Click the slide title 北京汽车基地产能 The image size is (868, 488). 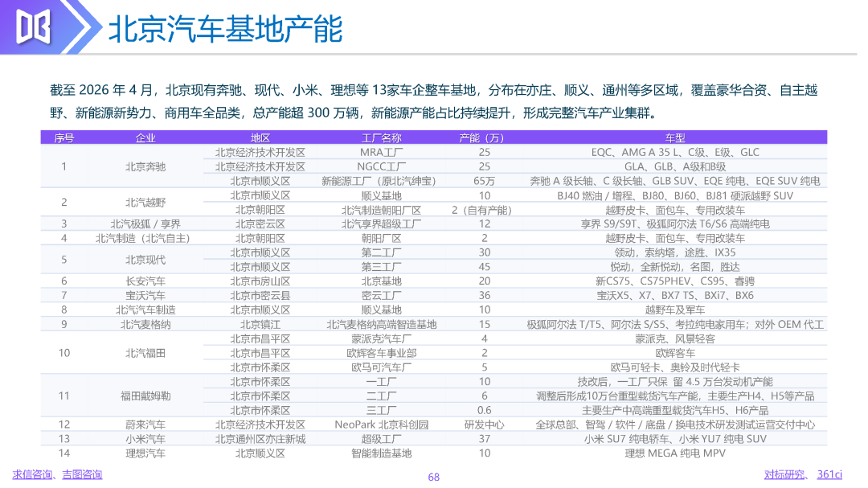tap(225, 29)
